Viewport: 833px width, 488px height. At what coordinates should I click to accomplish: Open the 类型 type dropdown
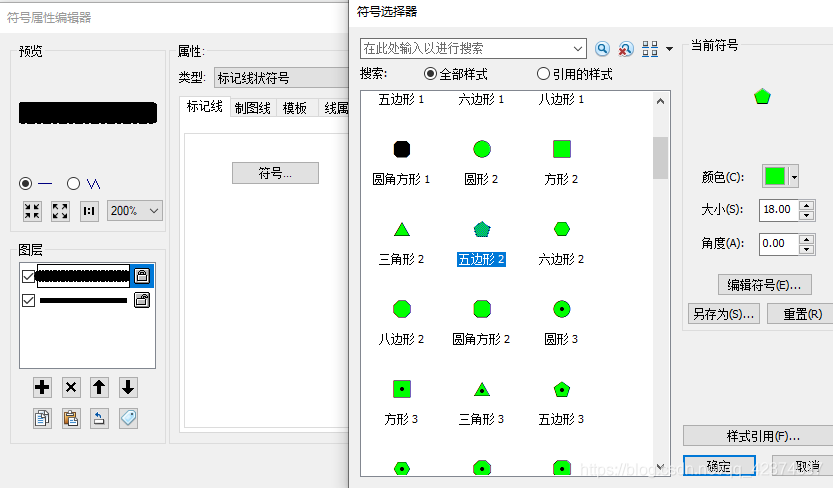point(281,78)
